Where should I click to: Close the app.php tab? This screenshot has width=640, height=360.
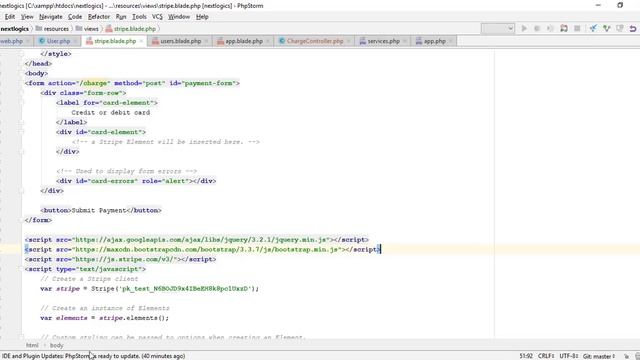coord(450,41)
